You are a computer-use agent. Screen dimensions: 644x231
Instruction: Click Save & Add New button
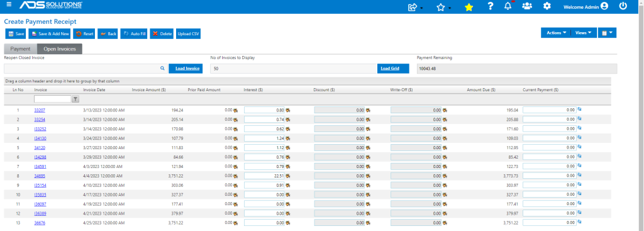tap(50, 34)
